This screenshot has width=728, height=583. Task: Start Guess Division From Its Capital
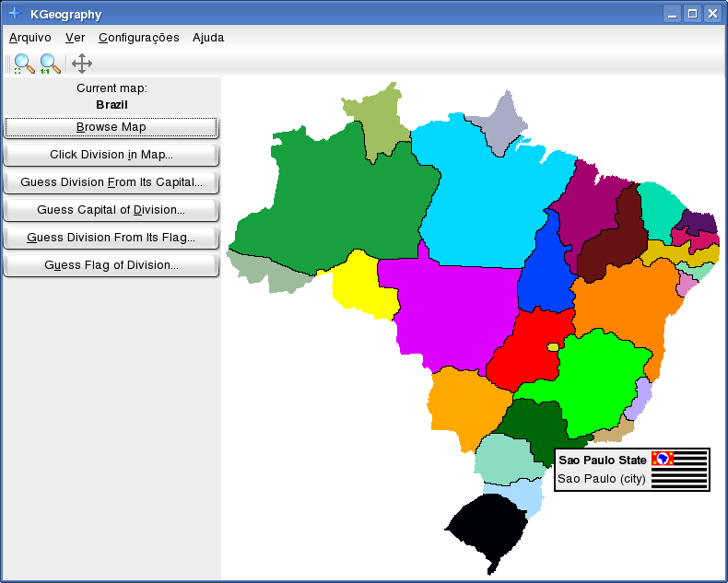[111, 182]
